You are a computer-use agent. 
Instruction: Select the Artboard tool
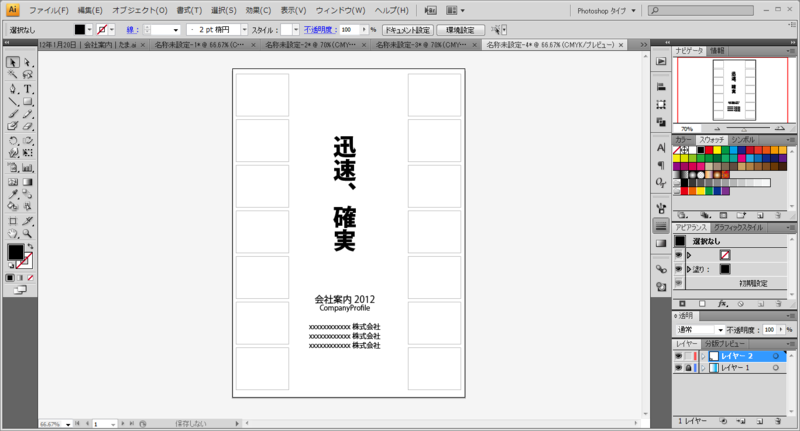pyautogui.click(x=13, y=221)
